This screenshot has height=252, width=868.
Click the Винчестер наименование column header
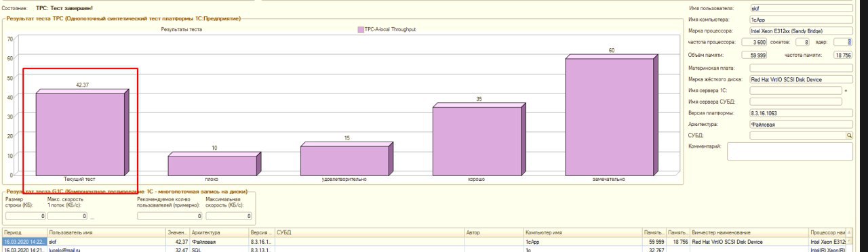point(749,232)
